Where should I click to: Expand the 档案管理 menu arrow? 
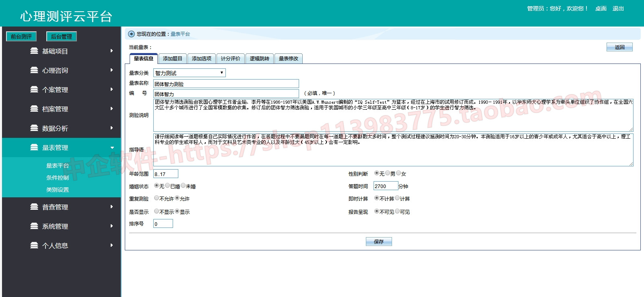pyautogui.click(x=111, y=109)
